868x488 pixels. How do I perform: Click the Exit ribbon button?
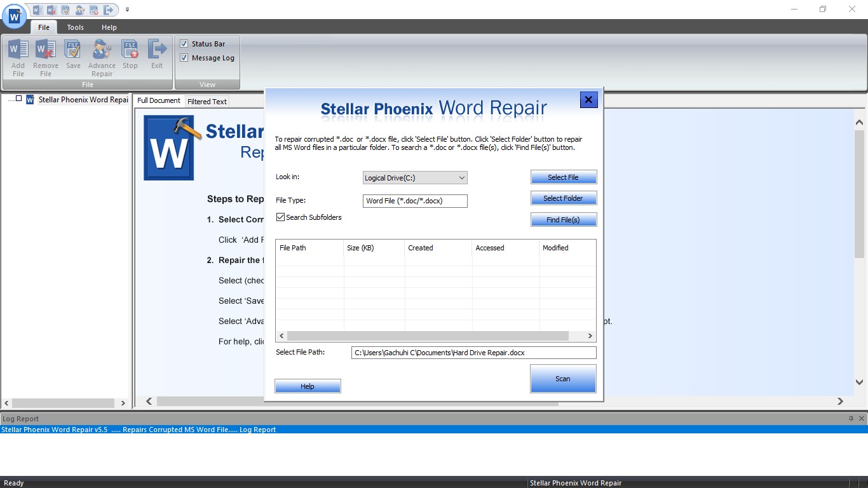coord(157,55)
